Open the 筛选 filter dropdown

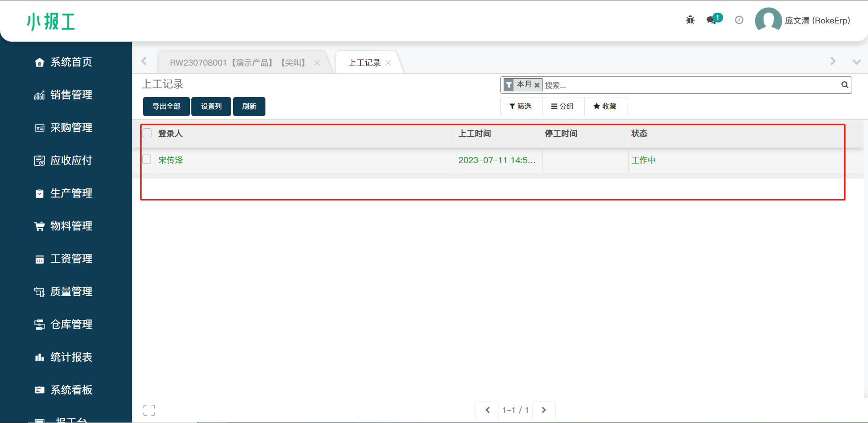(x=521, y=106)
